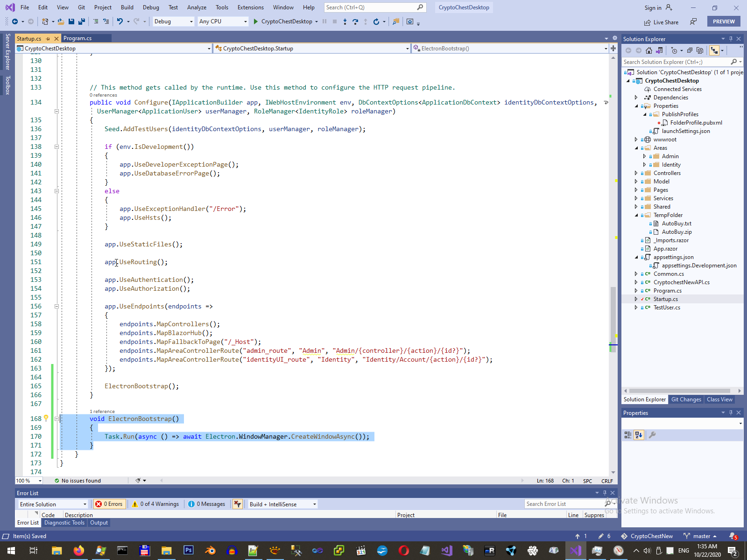Click Show All Files icon in Solution Explorer
The height and width of the screenshot is (560, 747).
point(699,50)
